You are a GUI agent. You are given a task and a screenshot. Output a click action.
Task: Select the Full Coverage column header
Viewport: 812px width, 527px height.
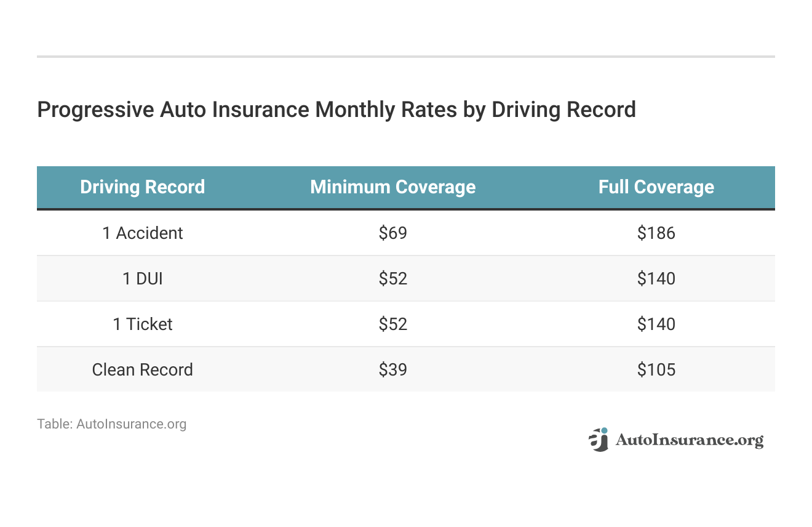(656, 187)
